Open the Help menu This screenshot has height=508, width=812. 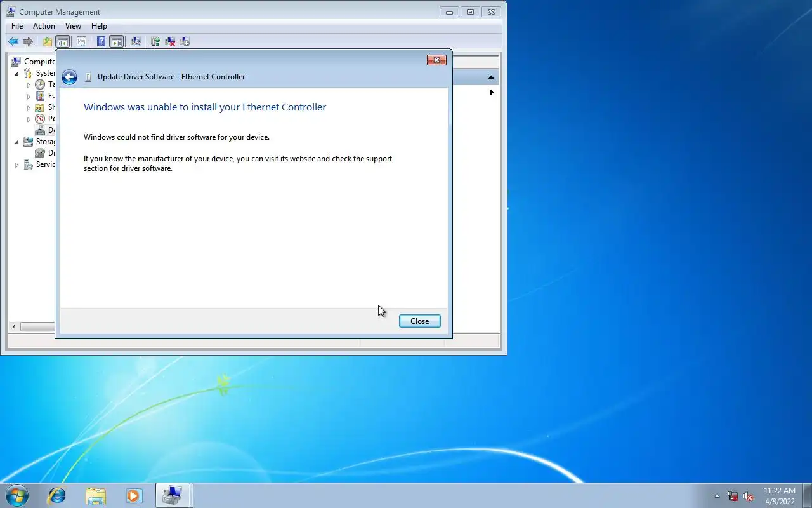[99, 26]
